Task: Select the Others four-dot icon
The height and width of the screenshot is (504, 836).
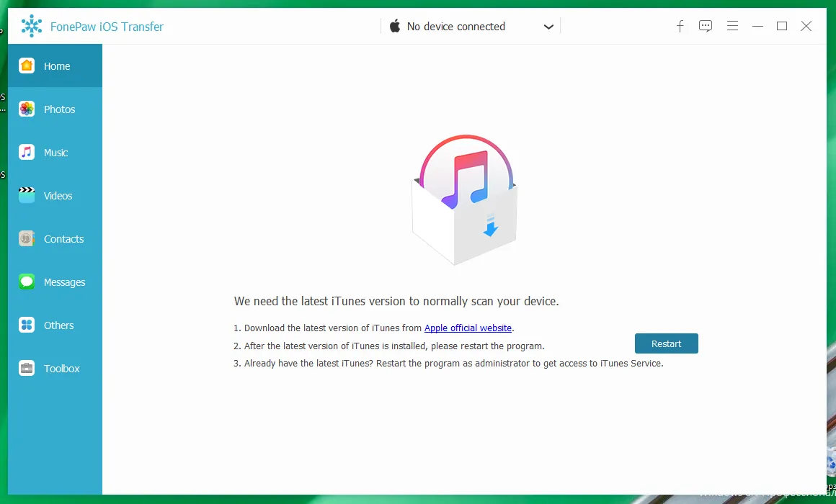Action: [x=27, y=325]
